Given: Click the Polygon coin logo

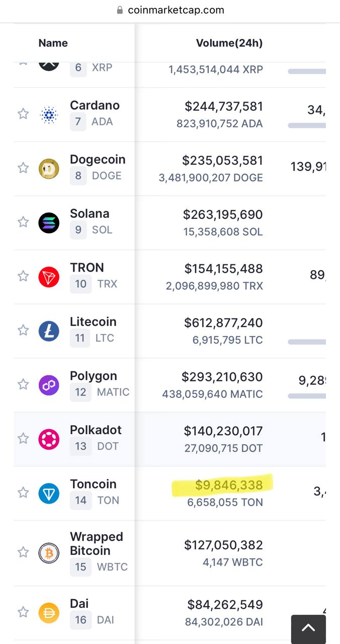Looking at the screenshot, I should tap(49, 385).
